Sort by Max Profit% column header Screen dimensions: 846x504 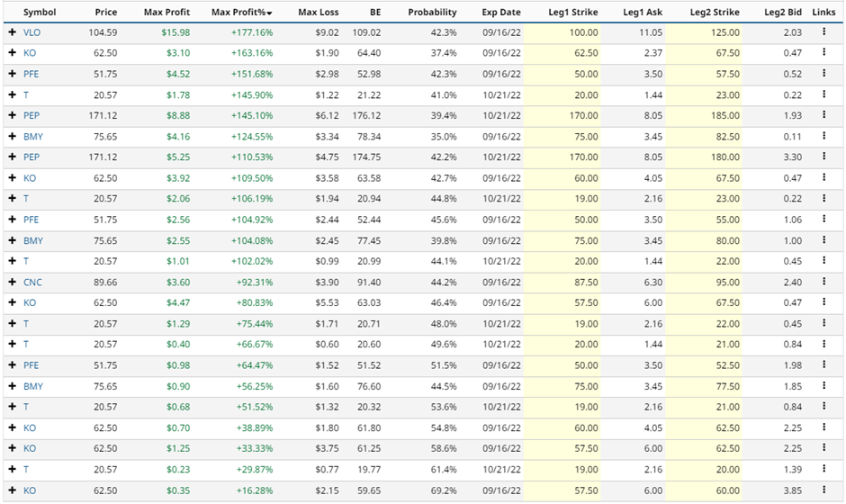pyautogui.click(x=242, y=12)
